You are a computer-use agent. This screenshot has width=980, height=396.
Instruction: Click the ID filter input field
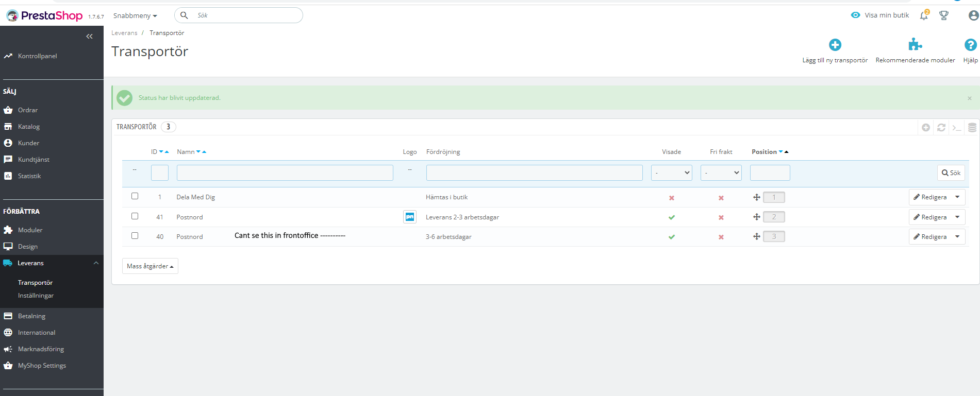160,173
